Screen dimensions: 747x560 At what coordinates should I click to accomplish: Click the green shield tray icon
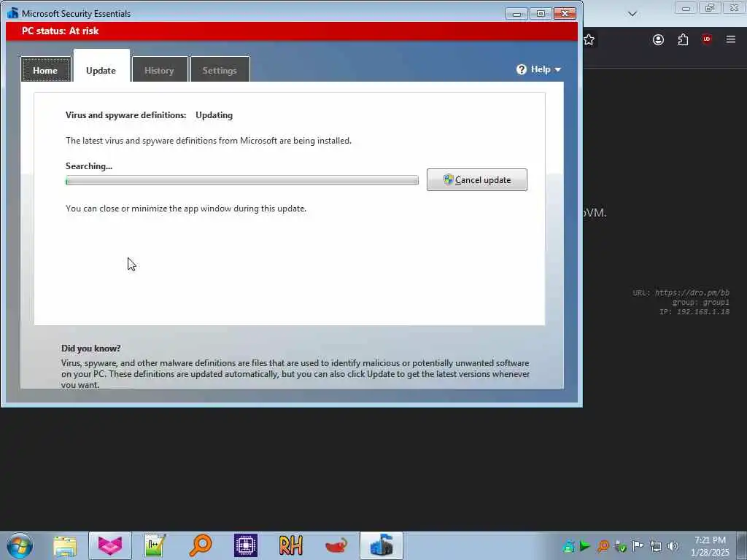coord(621,546)
